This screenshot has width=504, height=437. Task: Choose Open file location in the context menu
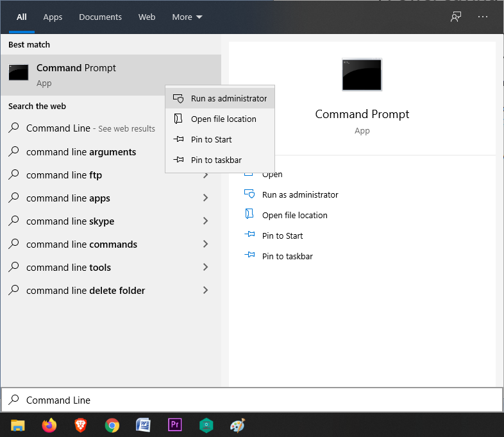(220, 119)
